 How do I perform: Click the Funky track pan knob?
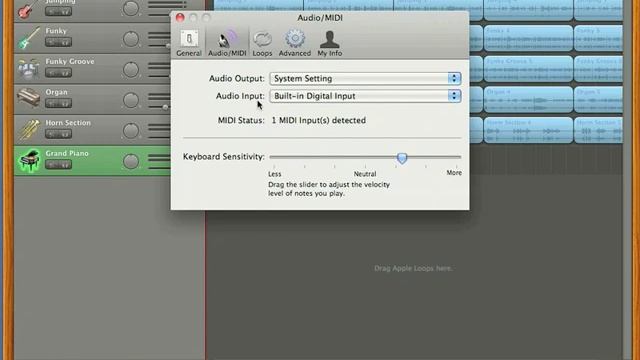point(131,39)
